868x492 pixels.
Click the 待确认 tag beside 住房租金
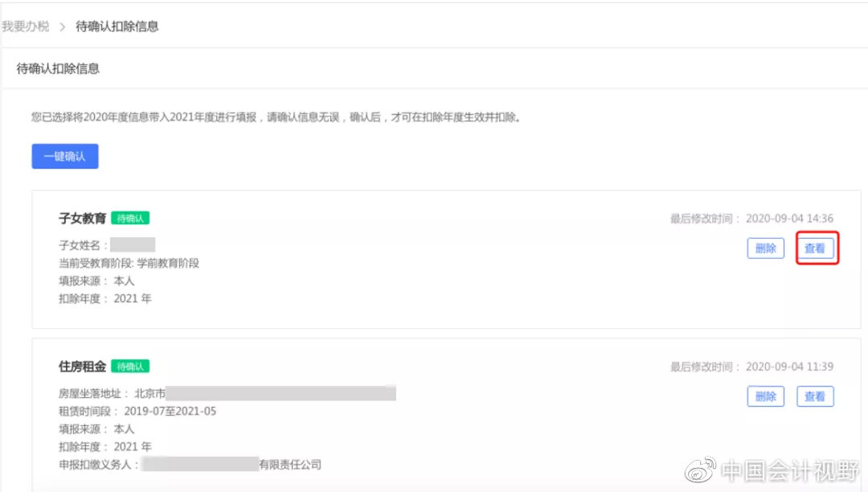[x=130, y=367]
